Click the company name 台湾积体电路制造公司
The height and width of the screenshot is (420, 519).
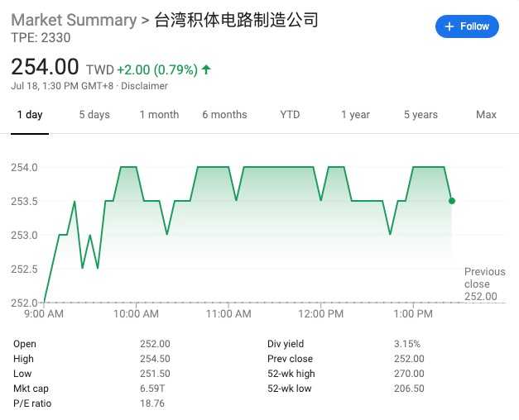click(x=237, y=20)
